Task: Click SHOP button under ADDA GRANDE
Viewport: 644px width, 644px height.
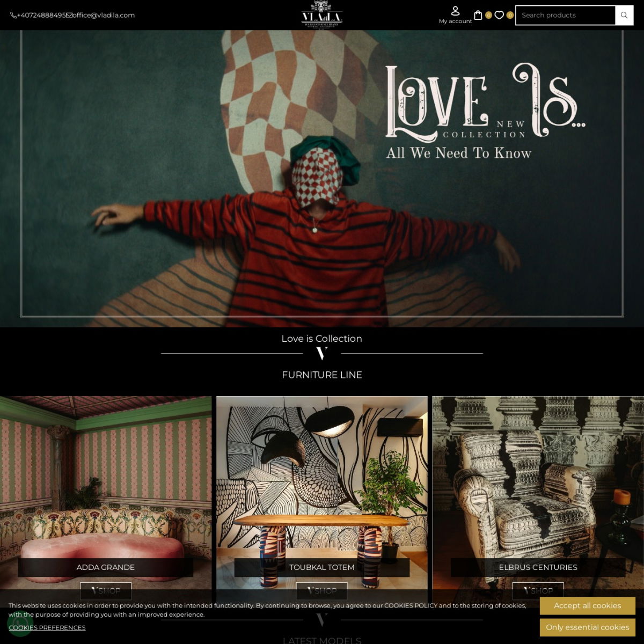Action: (106, 591)
